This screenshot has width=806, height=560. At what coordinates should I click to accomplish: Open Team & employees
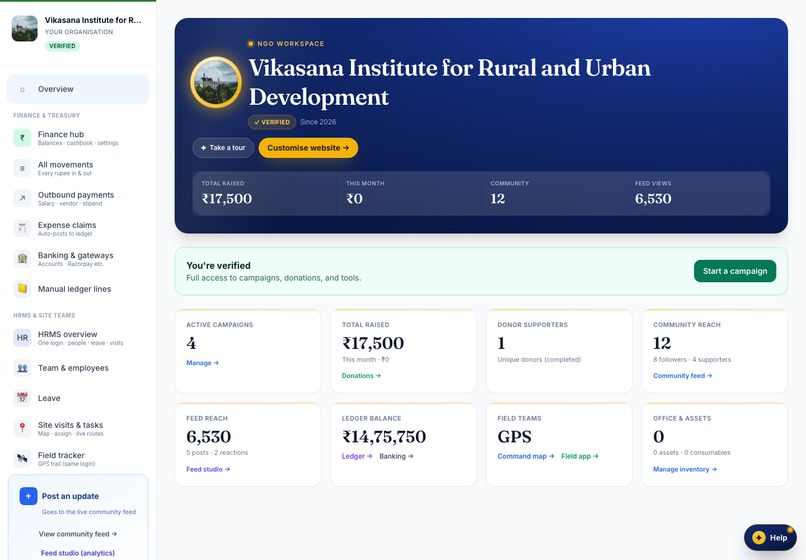[78, 368]
